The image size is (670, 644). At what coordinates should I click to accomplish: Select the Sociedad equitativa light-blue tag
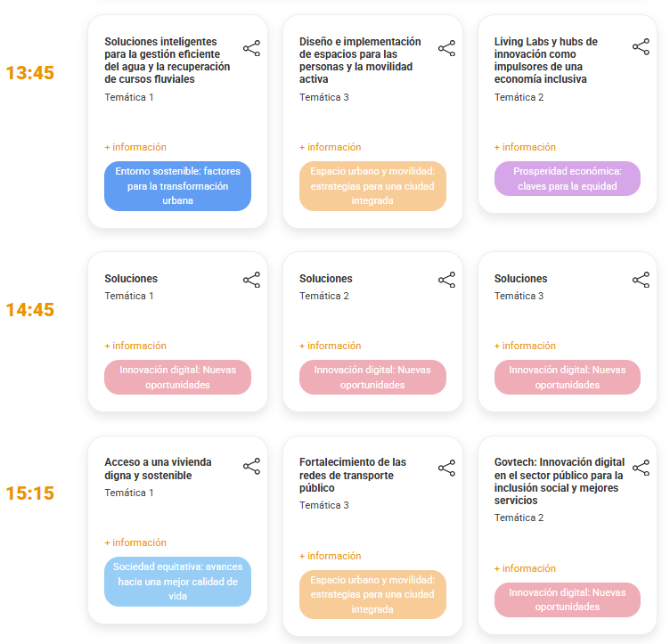[x=178, y=582]
